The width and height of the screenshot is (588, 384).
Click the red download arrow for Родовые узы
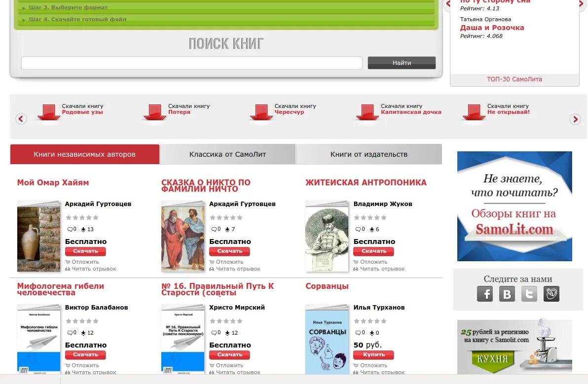pos(49,112)
